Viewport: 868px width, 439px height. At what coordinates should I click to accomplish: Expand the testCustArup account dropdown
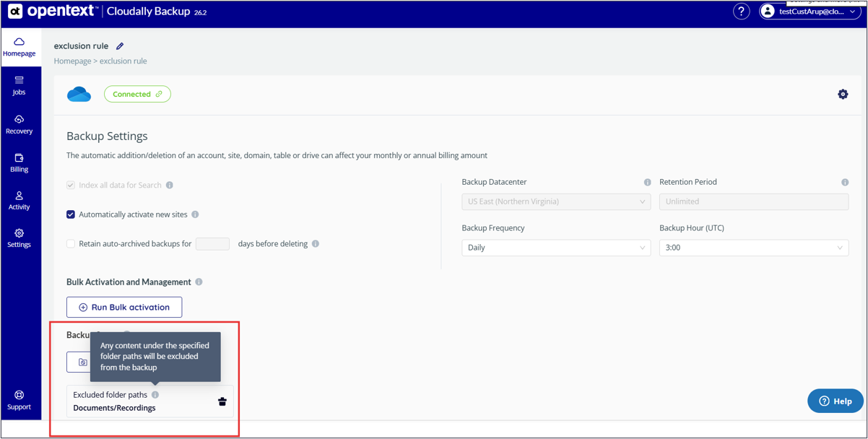click(810, 12)
